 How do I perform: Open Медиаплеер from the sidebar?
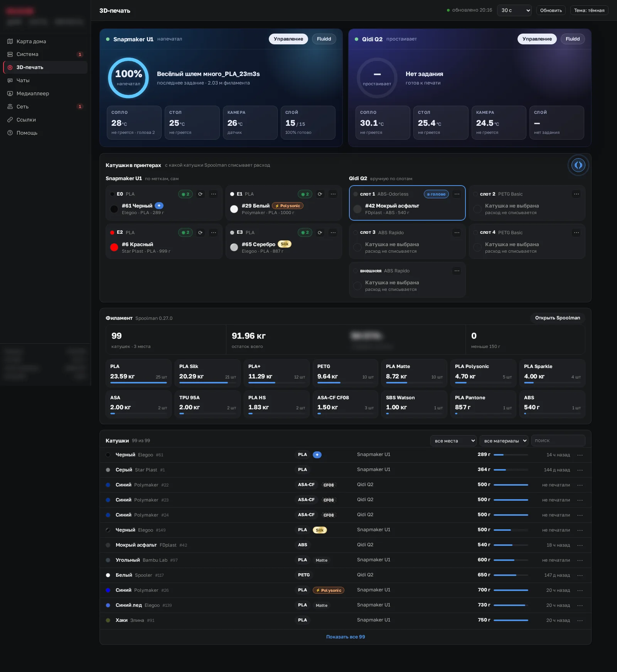[45, 94]
